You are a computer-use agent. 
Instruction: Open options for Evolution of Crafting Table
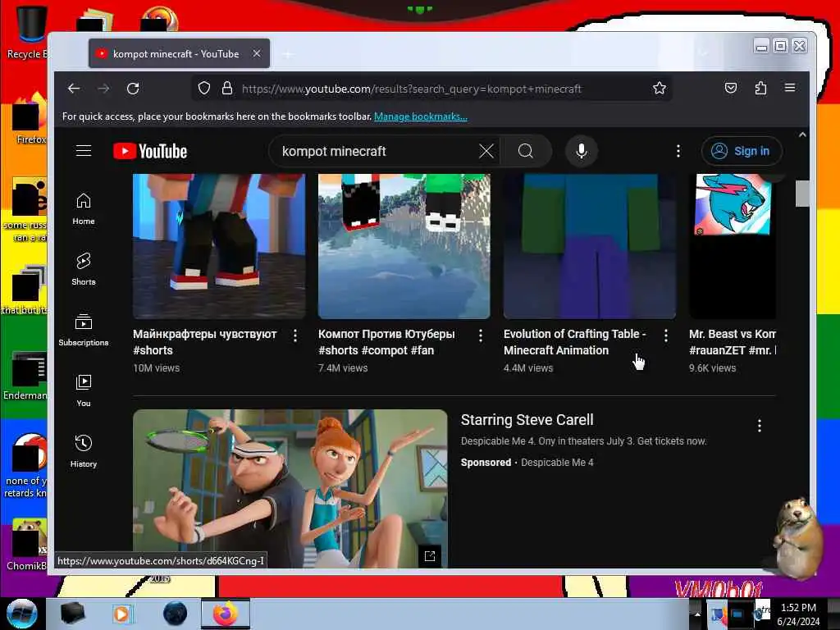tap(666, 336)
